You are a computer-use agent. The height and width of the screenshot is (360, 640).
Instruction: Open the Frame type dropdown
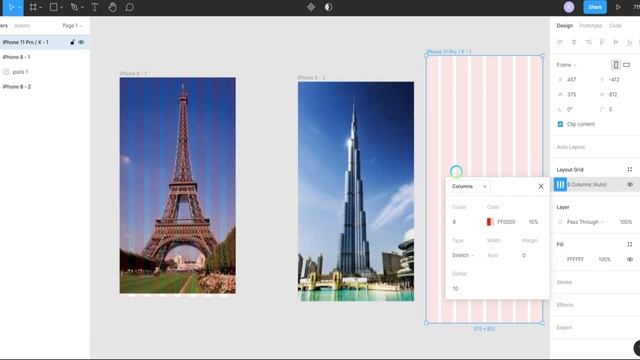(566, 65)
